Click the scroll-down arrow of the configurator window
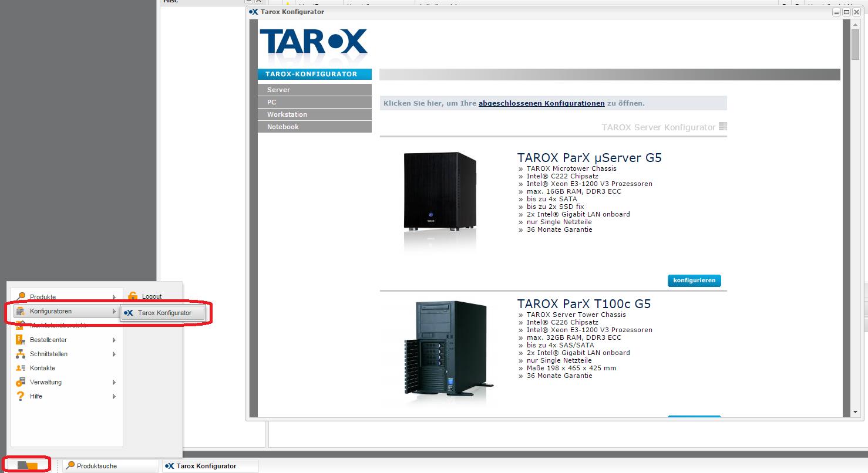 pyautogui.click(x=856, y=413)
